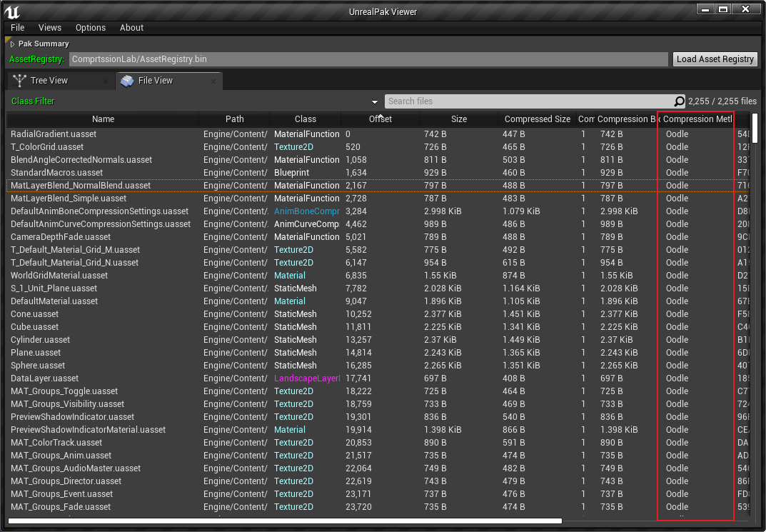Select MAT_Groups_Anim.uasset
The image size is (766, 532).
[378, 456]
